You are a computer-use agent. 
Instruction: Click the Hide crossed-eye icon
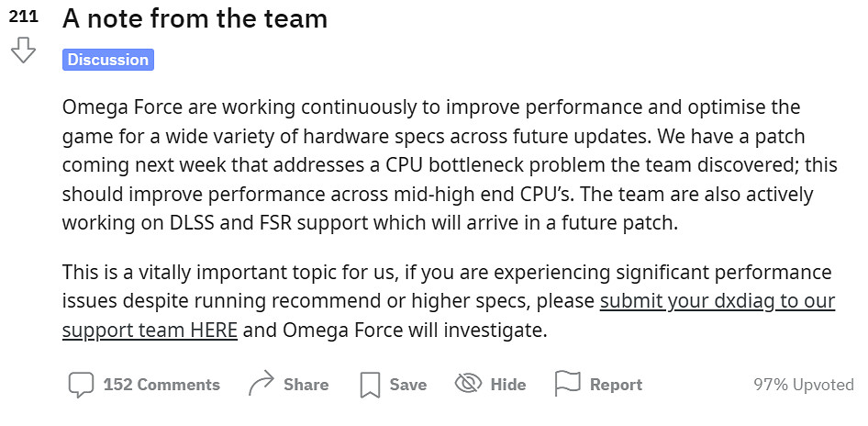tap(468, 385)
